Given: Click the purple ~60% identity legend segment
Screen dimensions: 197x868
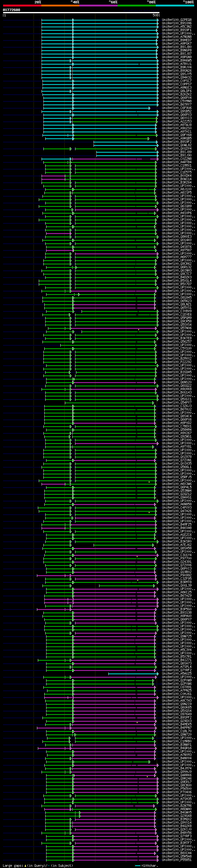Looking at the screenshot, I should pos(99,6).
